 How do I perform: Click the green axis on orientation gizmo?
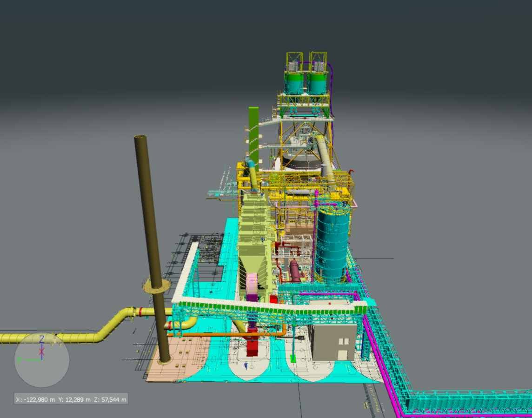point(28,359)
